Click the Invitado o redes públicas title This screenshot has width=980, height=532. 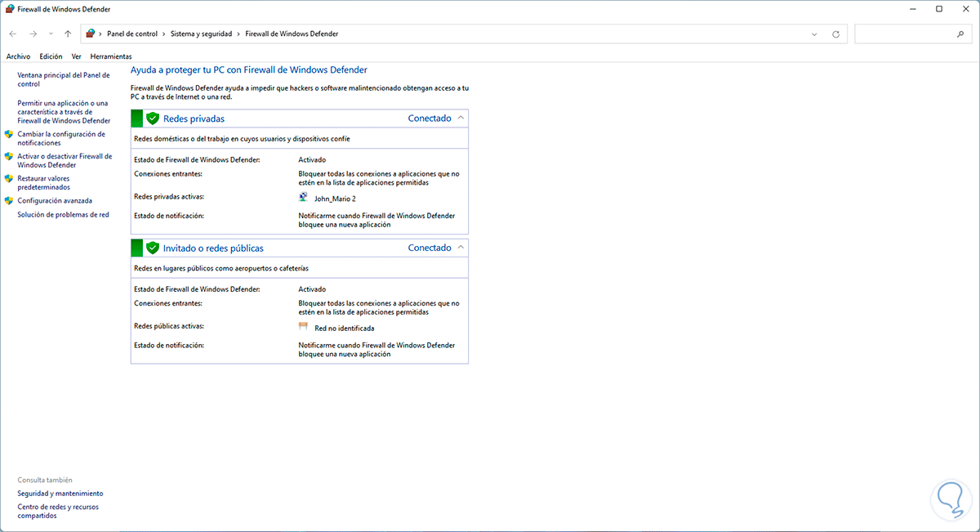[213, 248]
